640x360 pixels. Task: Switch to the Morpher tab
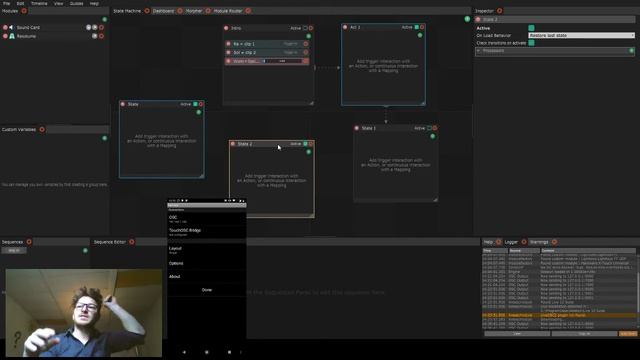[194, 11]
